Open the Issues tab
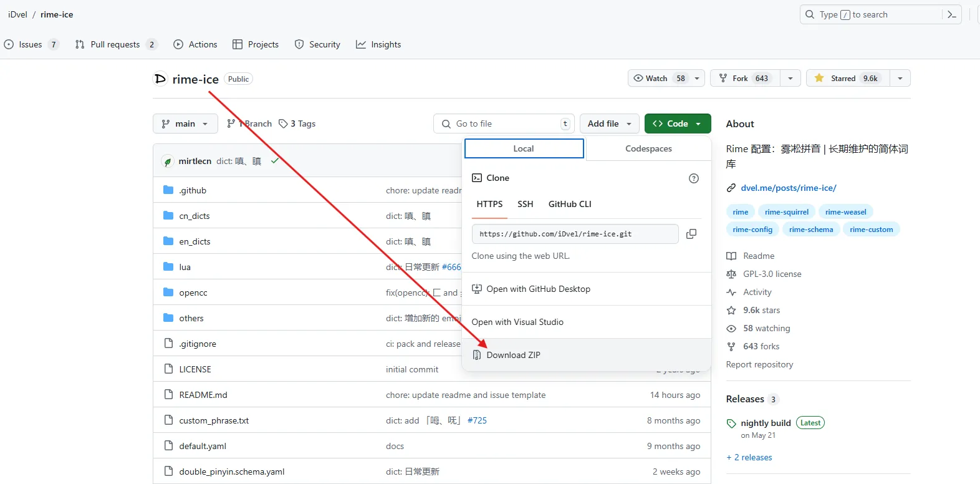This screenshot has width=980, height=484. (31, 44)
